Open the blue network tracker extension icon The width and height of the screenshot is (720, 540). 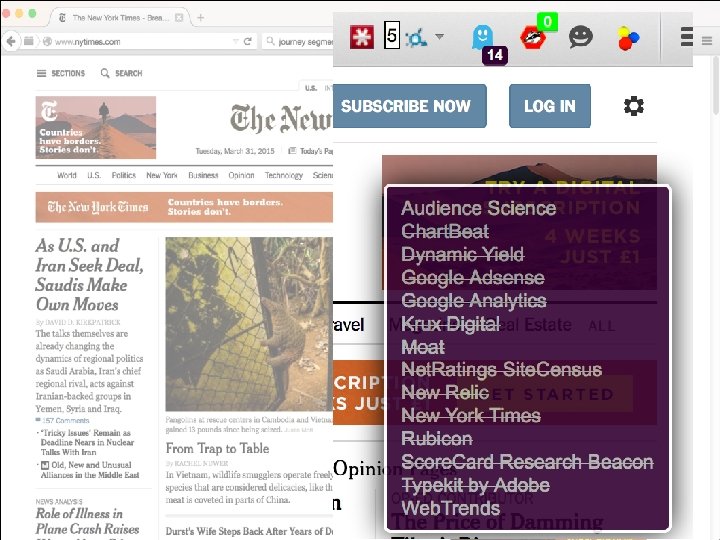[416, 38]
